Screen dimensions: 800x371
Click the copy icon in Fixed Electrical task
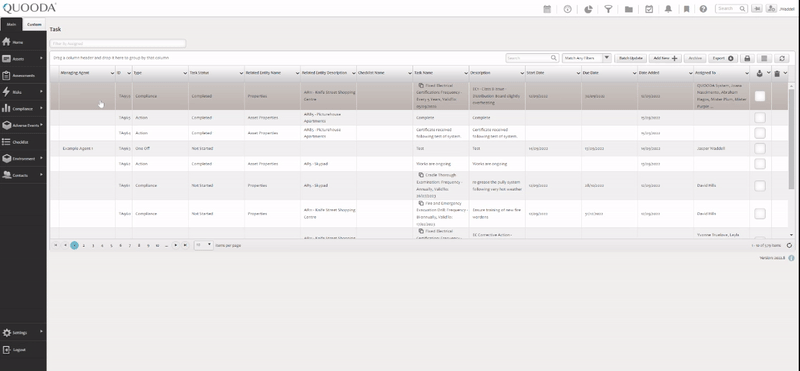(x=421, y=85)
